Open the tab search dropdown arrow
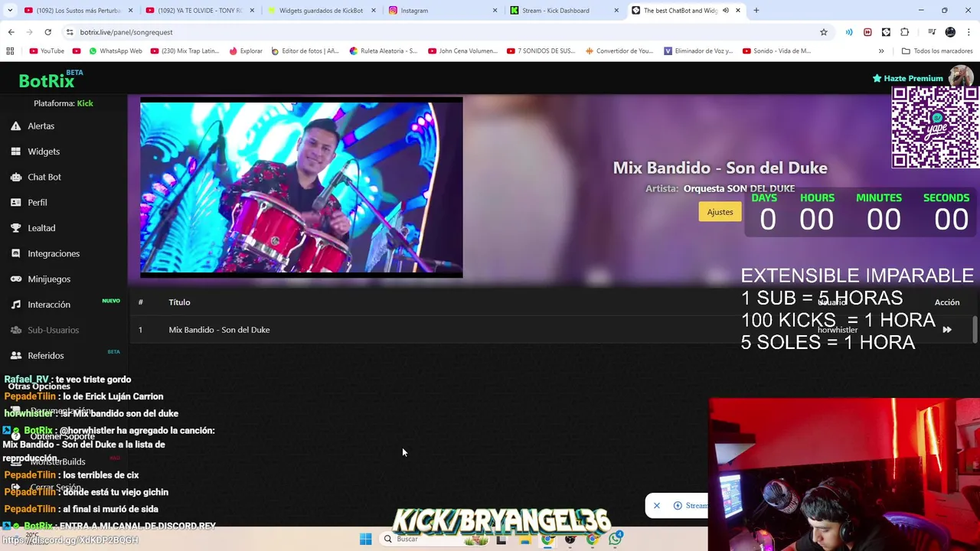The width and height of the screenshot is (980, 551). coord(10,11)
